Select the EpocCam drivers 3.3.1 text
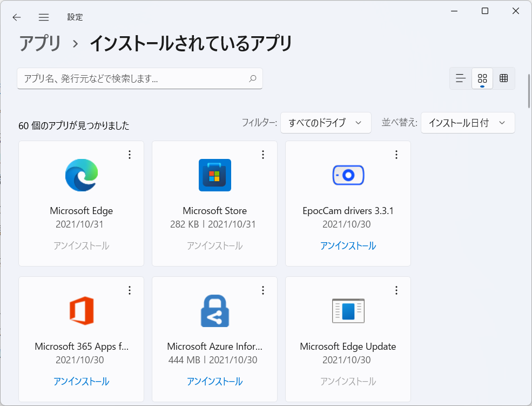The height and width of the screenshot is (406, 532). [348, 211]
